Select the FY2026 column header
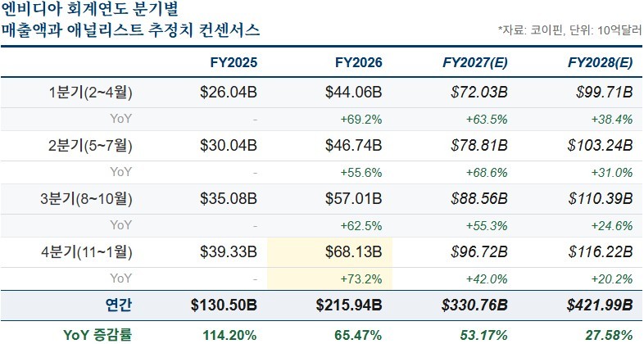This screenshot has width=644, height=344. pos(359,62)
